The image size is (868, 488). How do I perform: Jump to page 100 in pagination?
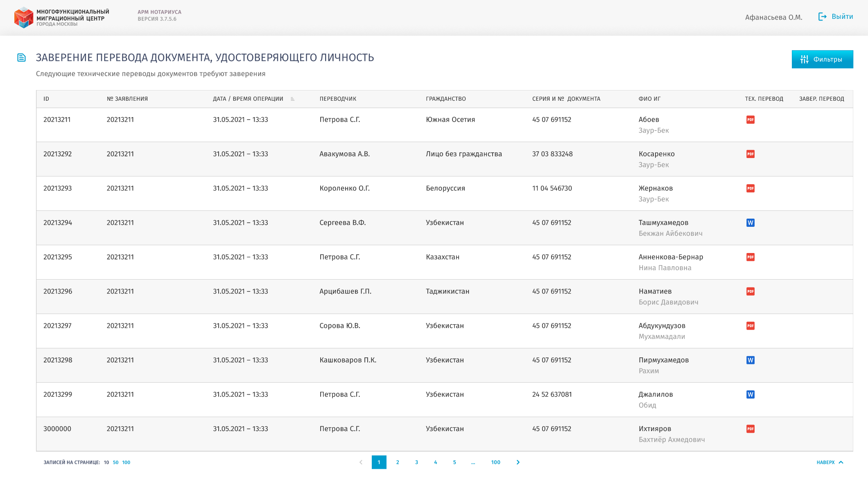coord(495,462)
